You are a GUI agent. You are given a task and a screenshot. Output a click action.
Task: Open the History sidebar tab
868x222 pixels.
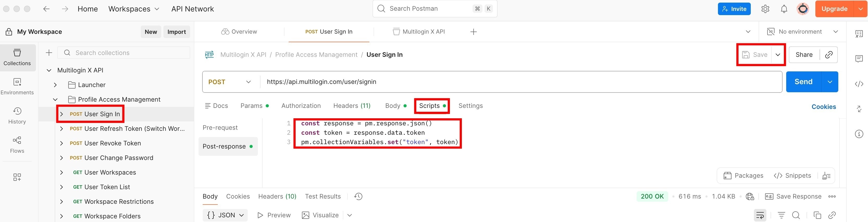click(x=17, y=115)
